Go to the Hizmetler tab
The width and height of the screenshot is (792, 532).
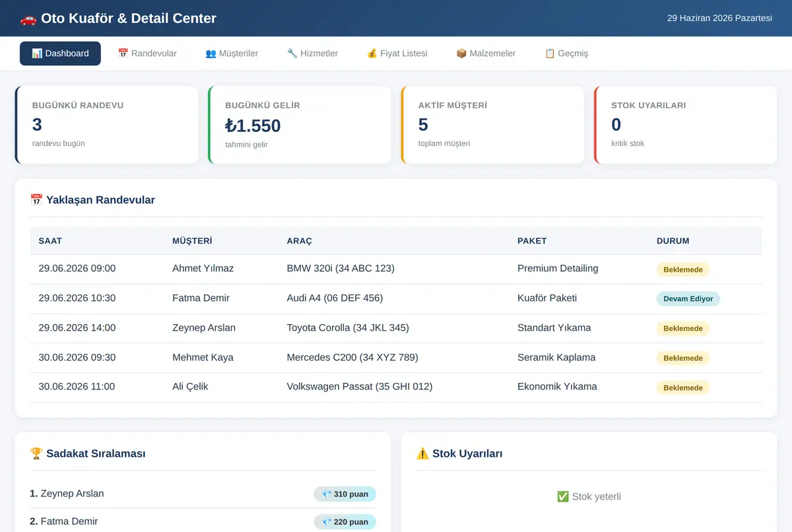(312, 53)
